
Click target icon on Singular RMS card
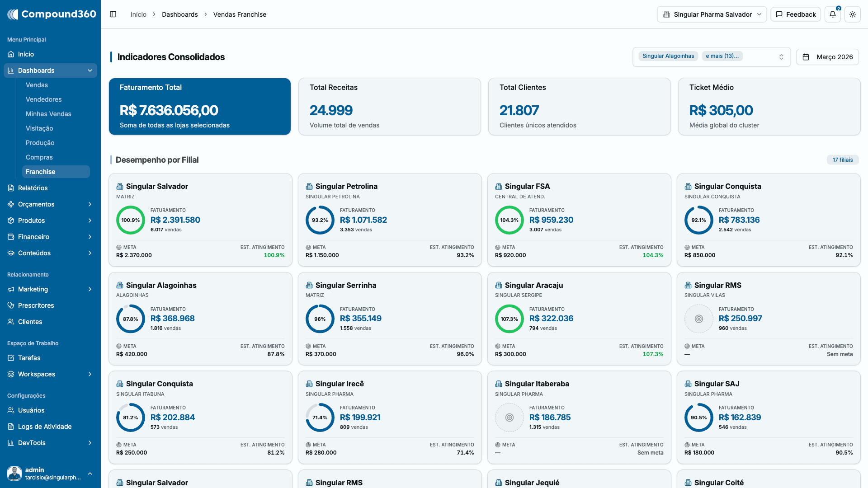(699, 319)
